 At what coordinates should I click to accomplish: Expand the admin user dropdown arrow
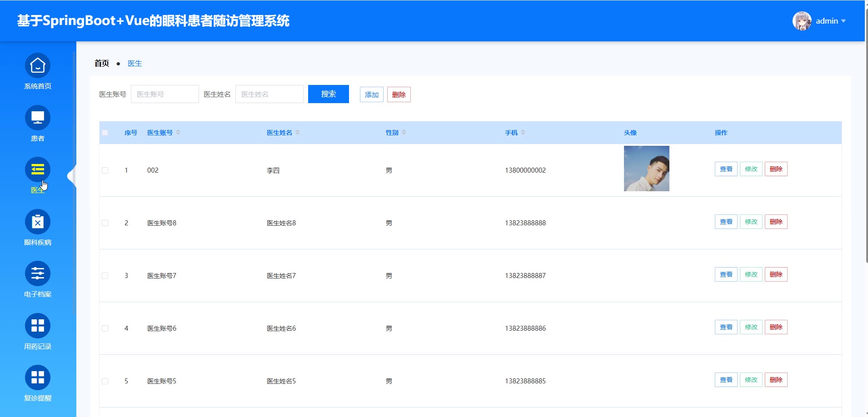843,21
